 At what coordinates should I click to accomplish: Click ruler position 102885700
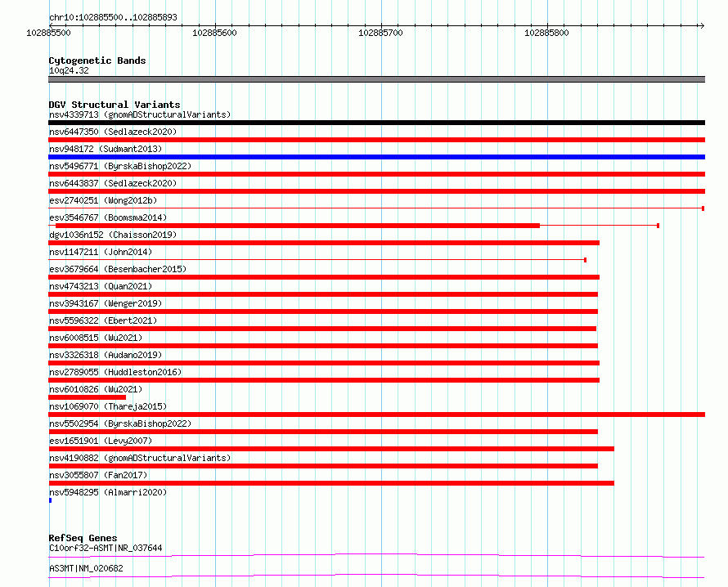click(x=380, y=33)
